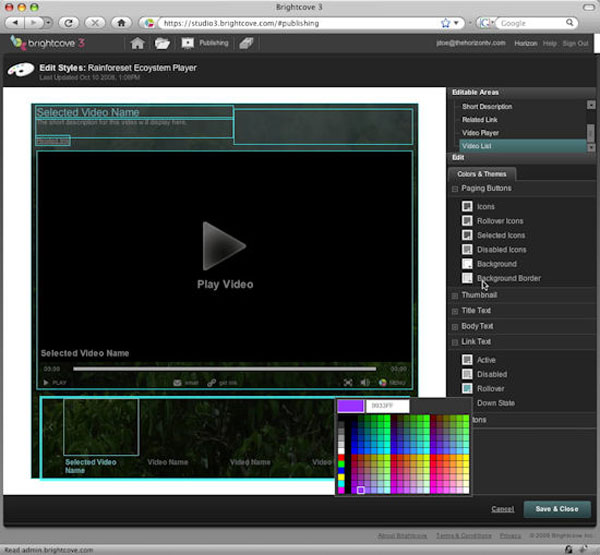Click browser Back button
This screenshot has width=600, height=555.
(15, 23)
